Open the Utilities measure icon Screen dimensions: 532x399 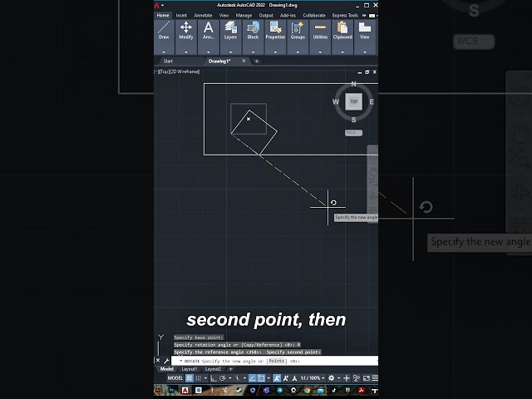pyautogui.click(x=320, y=27)
